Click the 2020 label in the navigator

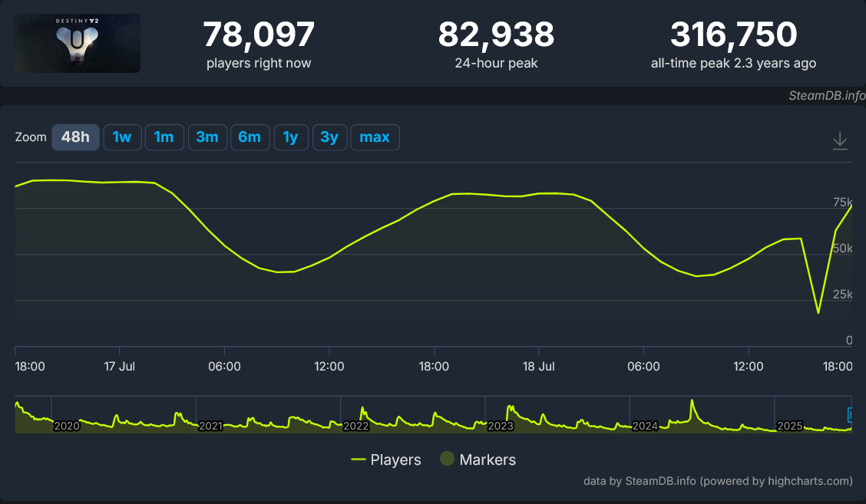67,426
